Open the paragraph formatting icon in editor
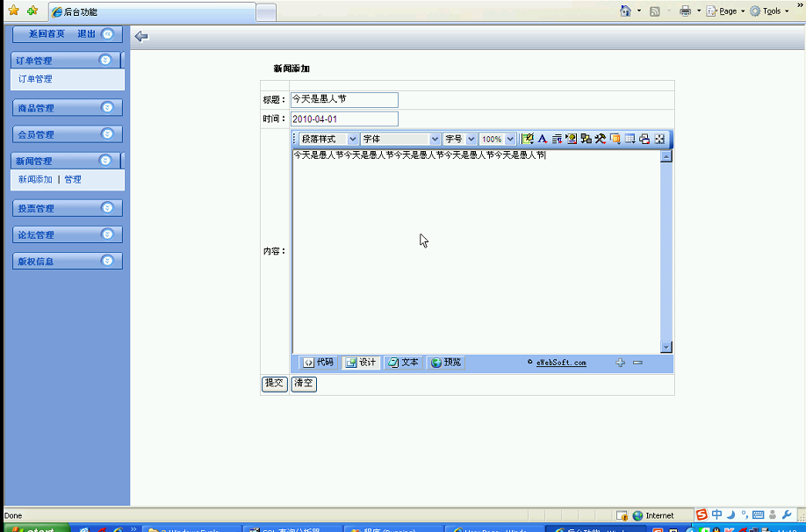Image resolution: width=806 pixels, height=532 pixels. 557,139
